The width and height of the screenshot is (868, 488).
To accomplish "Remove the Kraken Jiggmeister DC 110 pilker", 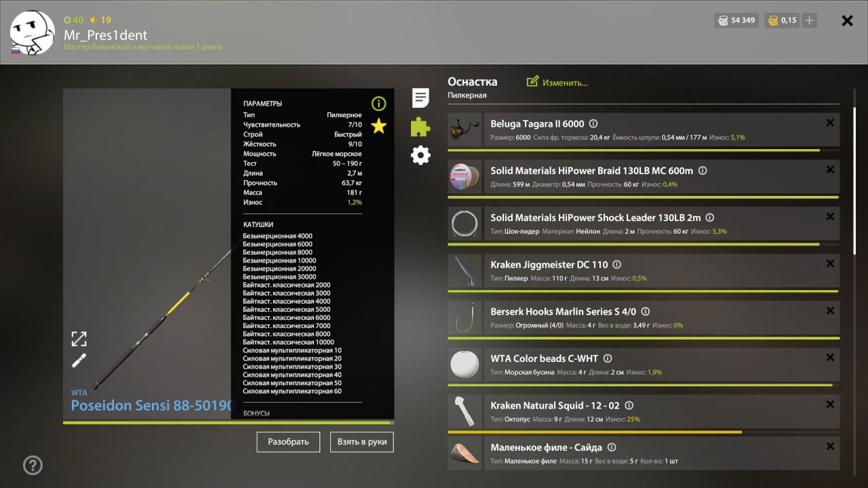I will click(x=830, y=264).
